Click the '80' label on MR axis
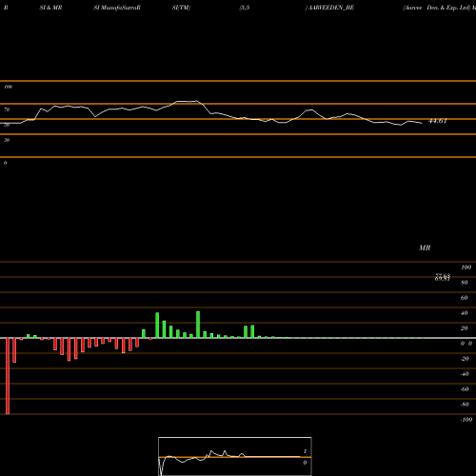476x476 pixels. tap(465, 283)
